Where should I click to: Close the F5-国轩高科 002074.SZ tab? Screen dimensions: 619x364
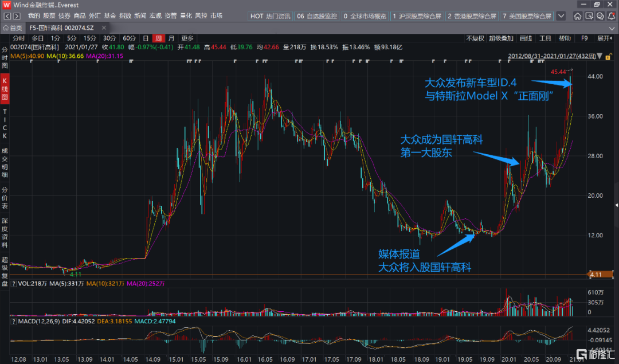tap(104, 28)
